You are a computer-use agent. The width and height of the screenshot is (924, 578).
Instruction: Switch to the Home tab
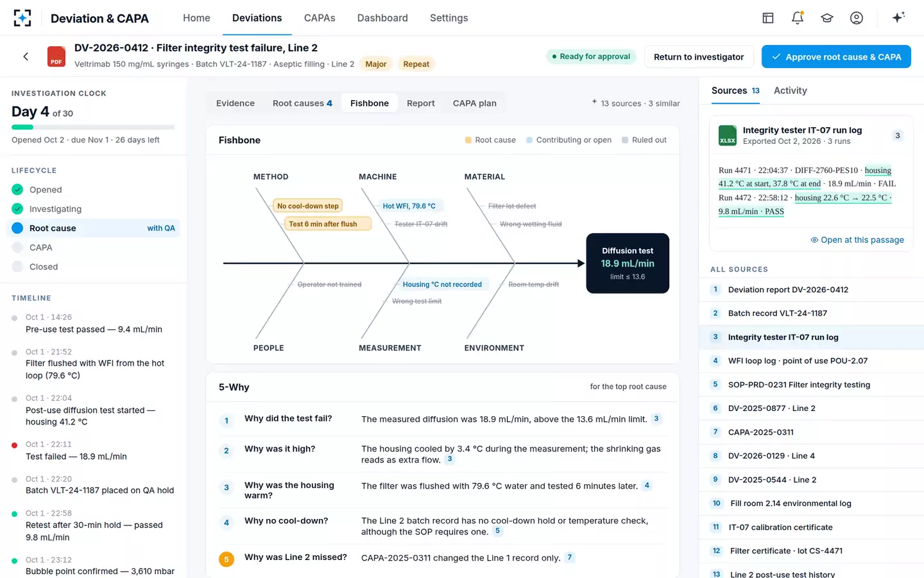[196, 18]
